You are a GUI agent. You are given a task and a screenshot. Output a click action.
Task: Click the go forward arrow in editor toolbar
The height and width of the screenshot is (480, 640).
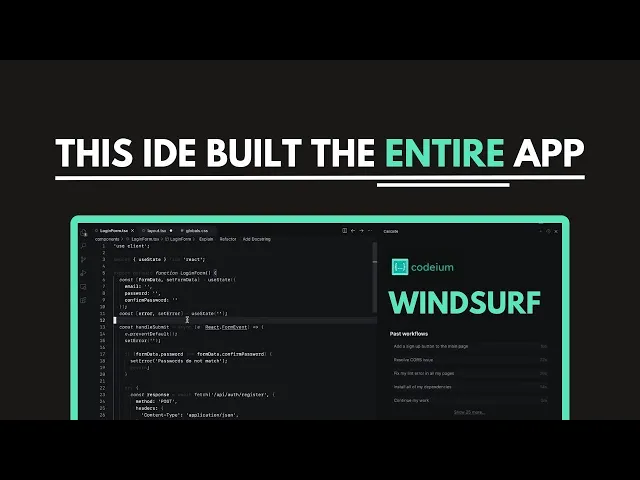(361, 231)
